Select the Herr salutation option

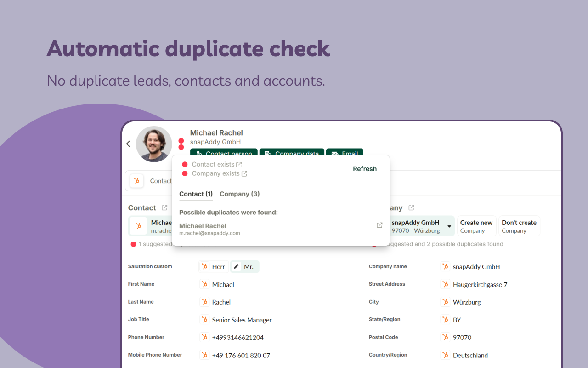click(214, 267)
